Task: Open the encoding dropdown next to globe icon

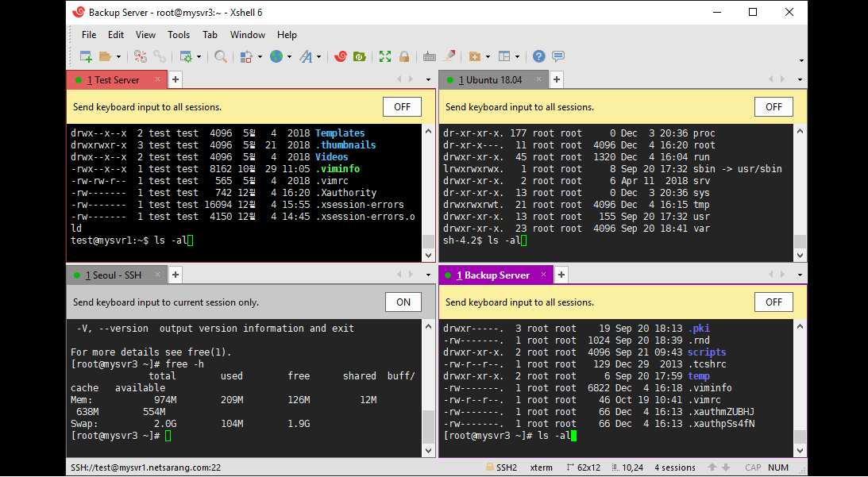Action: click(x=289, y=56)
